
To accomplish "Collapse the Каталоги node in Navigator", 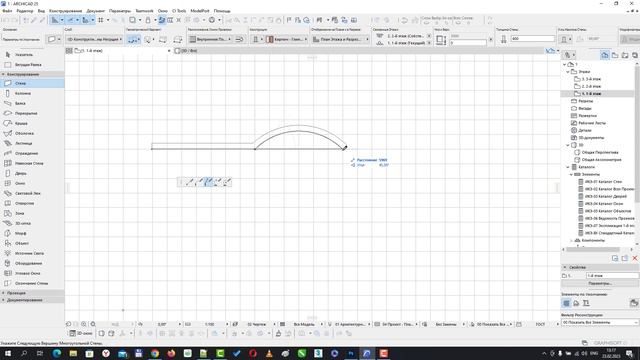I will (568, 167).
